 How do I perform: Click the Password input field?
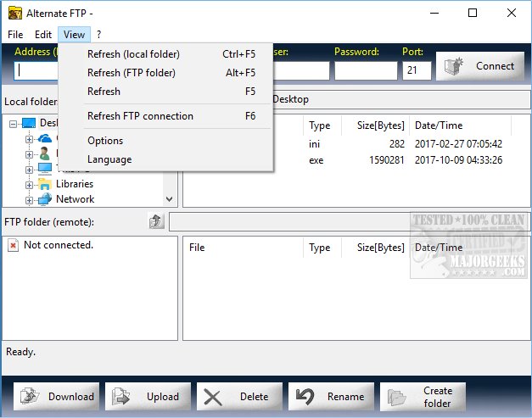coord(366,71)
